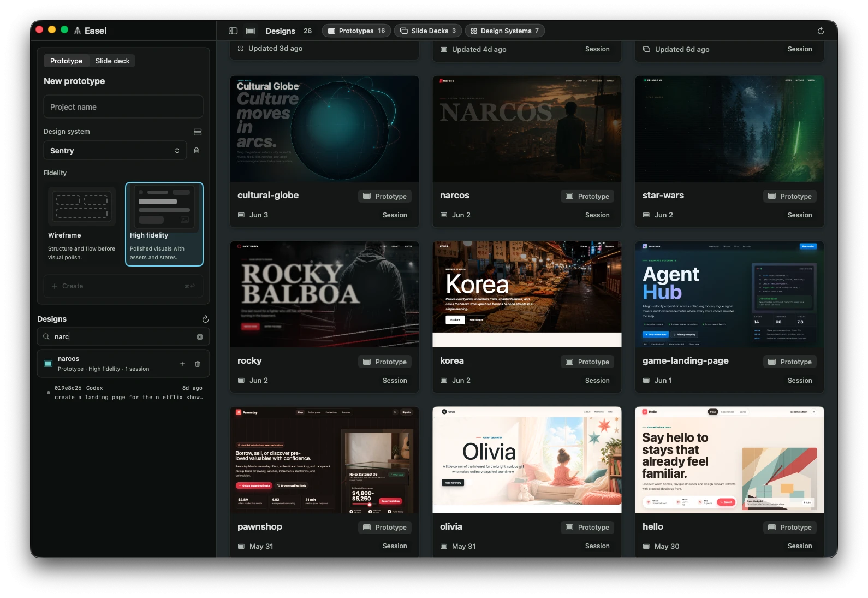Click the Prototype badge on olivia card
The image size is (868, 598).
coord(587,527)
